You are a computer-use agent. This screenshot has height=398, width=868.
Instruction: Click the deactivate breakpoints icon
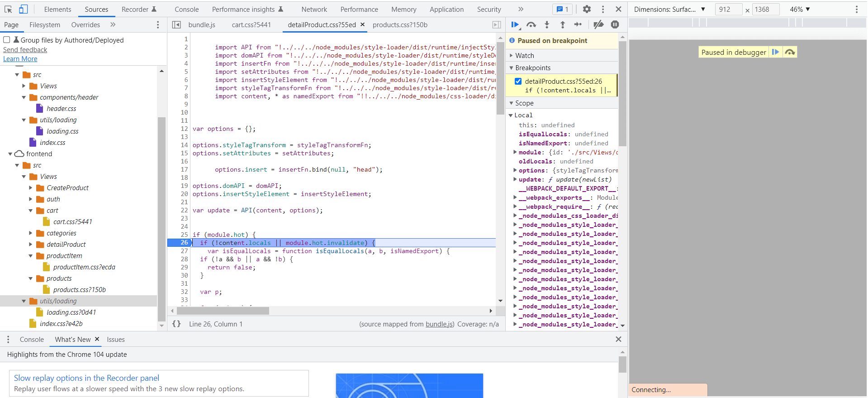coord(598,25)
